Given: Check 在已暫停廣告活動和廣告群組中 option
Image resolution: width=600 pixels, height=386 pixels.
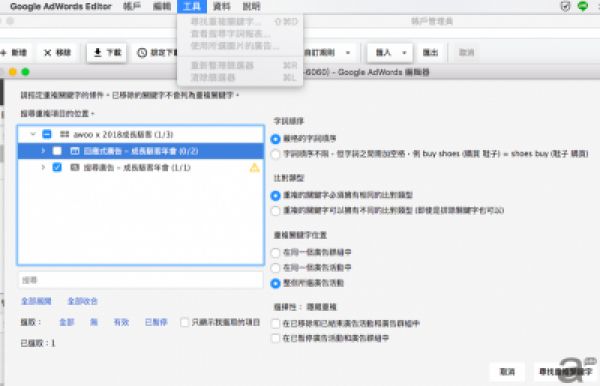Looking at the screenshot, I should 275,338.
